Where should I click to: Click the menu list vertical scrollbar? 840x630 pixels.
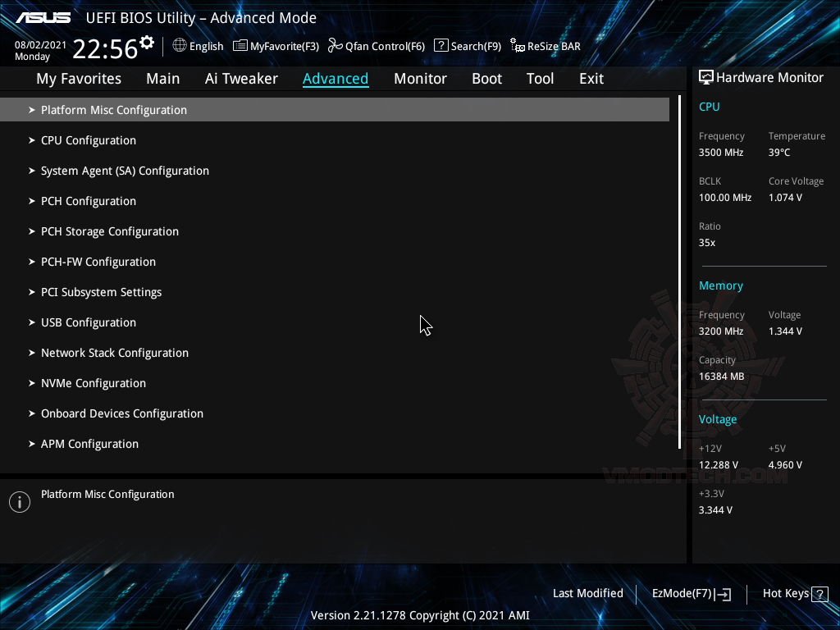click(x=679, y=272)
